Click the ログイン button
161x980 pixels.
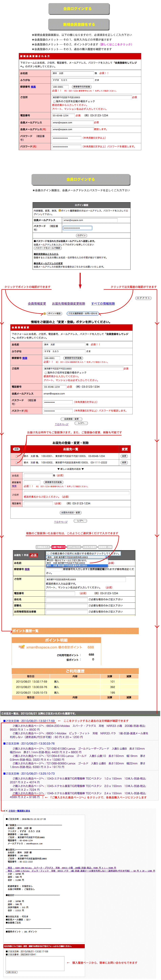(x=81, y=235)
